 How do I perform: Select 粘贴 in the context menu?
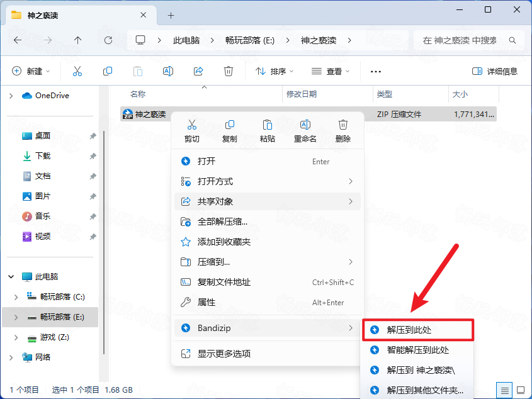pyautogui.click(x=268, y=132)
